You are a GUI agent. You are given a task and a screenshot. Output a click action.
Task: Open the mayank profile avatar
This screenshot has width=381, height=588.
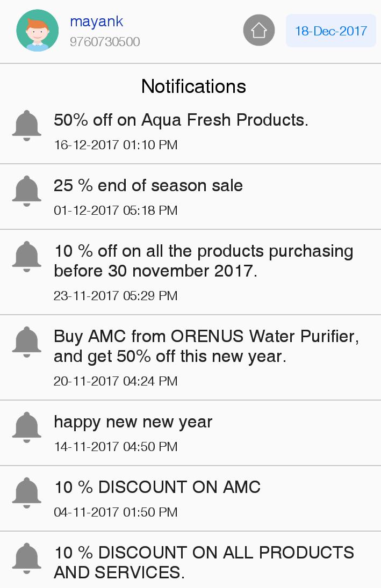(38, 31)
